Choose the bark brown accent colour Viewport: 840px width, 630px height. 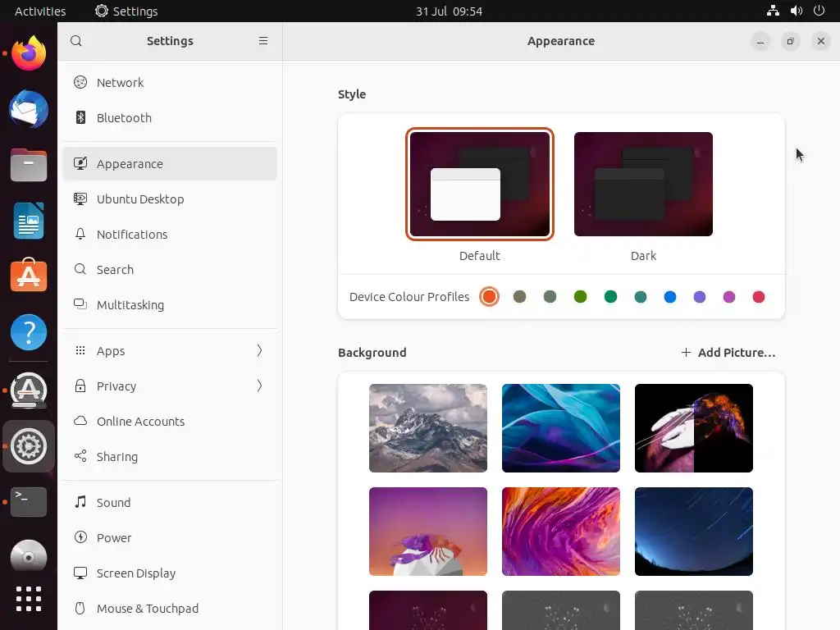point(519,297)
